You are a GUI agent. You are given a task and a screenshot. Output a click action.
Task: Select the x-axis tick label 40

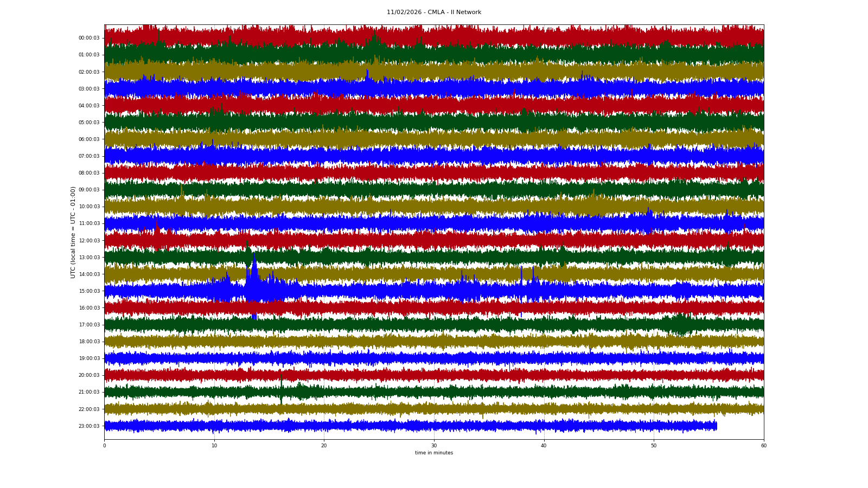544,446
